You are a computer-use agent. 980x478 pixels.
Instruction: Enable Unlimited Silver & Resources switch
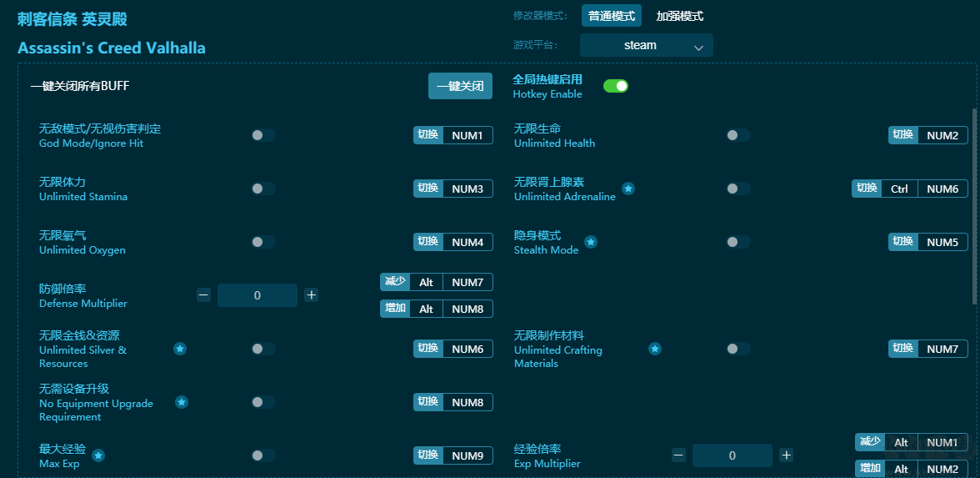263,349
